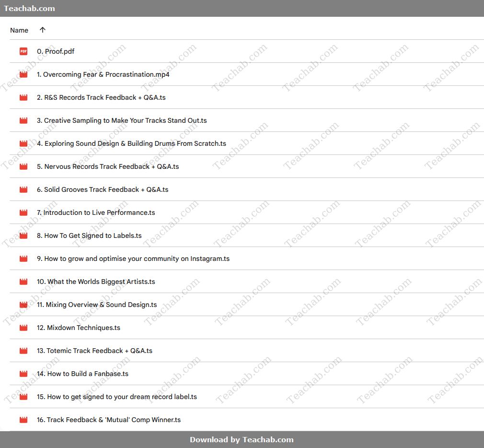The width and height of the screenshot is (484, 448).
Task: Open How to get signed to dream record label
Action: point(117,397)
